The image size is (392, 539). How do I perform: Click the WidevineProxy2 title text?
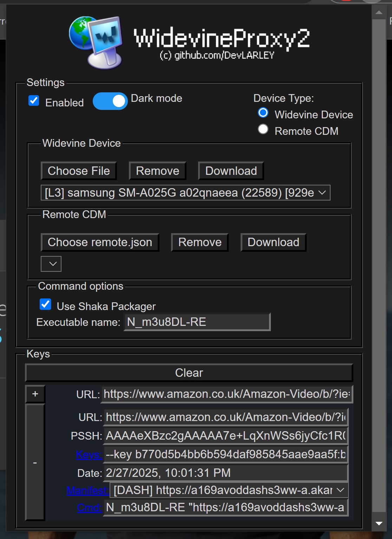tap(222, 38)
